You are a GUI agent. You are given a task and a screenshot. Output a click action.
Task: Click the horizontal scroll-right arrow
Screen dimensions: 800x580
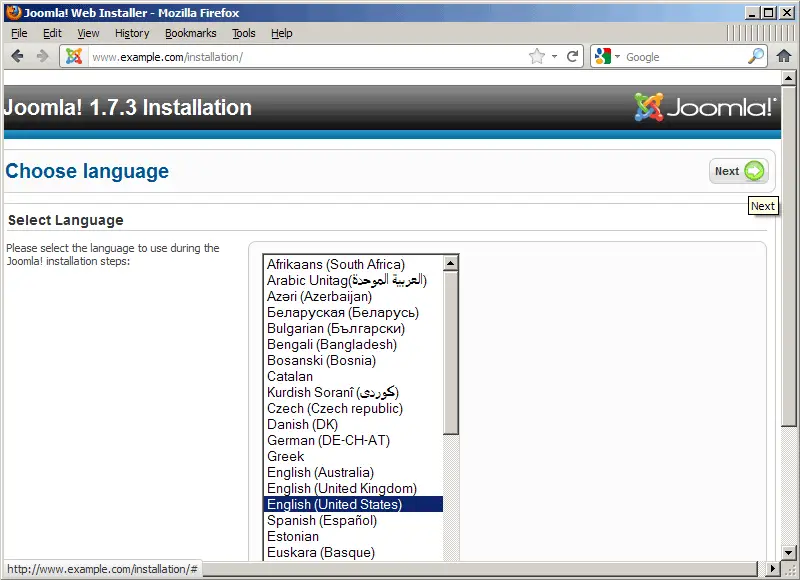click(772, 568)
